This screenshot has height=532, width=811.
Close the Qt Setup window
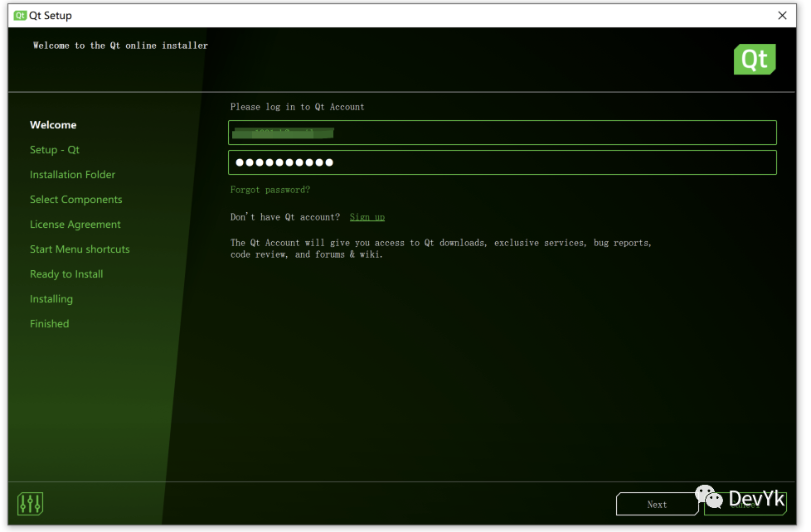tap(782, 16)
